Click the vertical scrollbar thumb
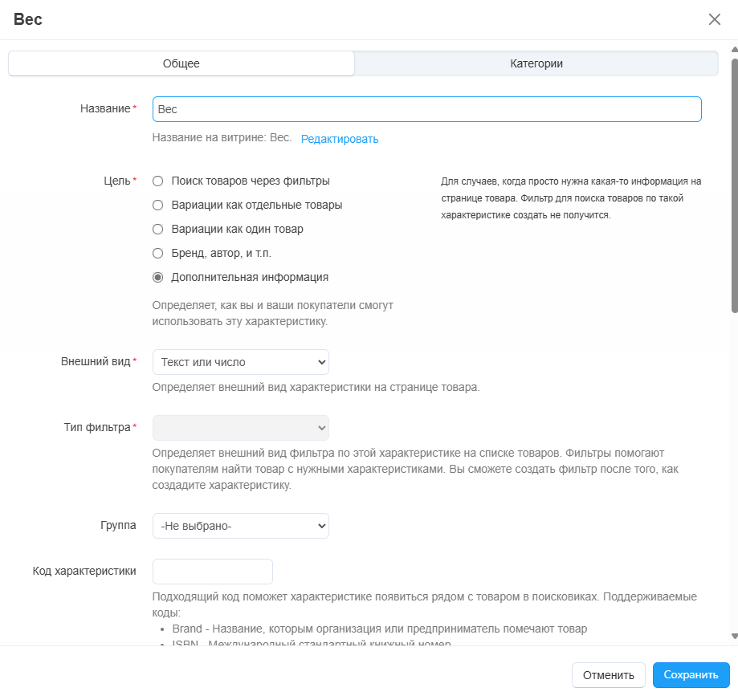The image size is (738, 700). click(734, 185)
